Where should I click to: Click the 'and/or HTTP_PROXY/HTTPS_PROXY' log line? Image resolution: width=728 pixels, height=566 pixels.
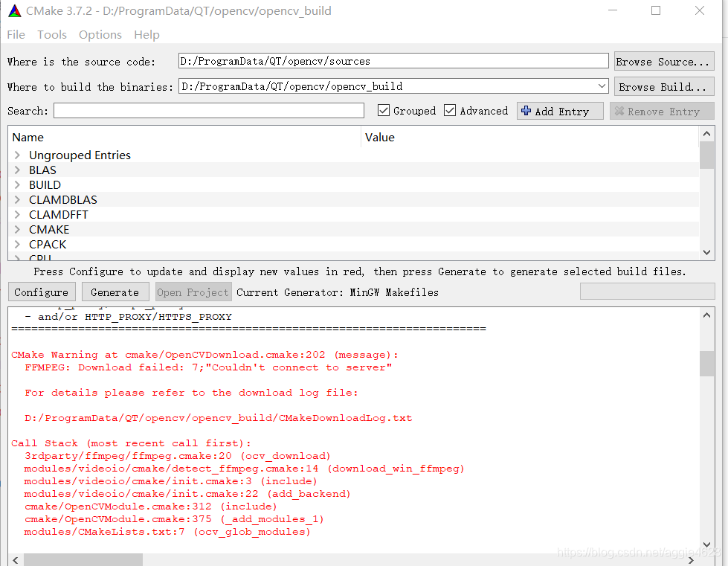click(128, 317)
